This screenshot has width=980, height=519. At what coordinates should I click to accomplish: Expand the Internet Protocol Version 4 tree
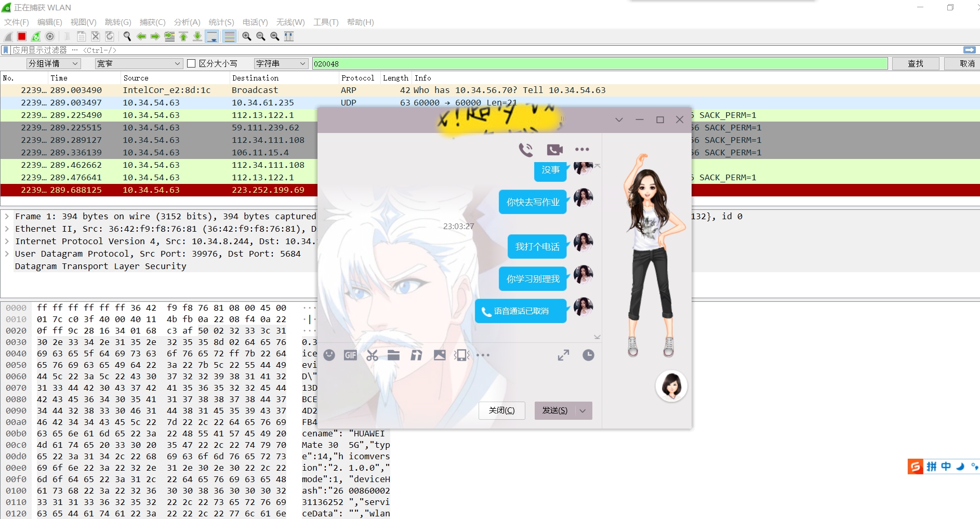7,241
